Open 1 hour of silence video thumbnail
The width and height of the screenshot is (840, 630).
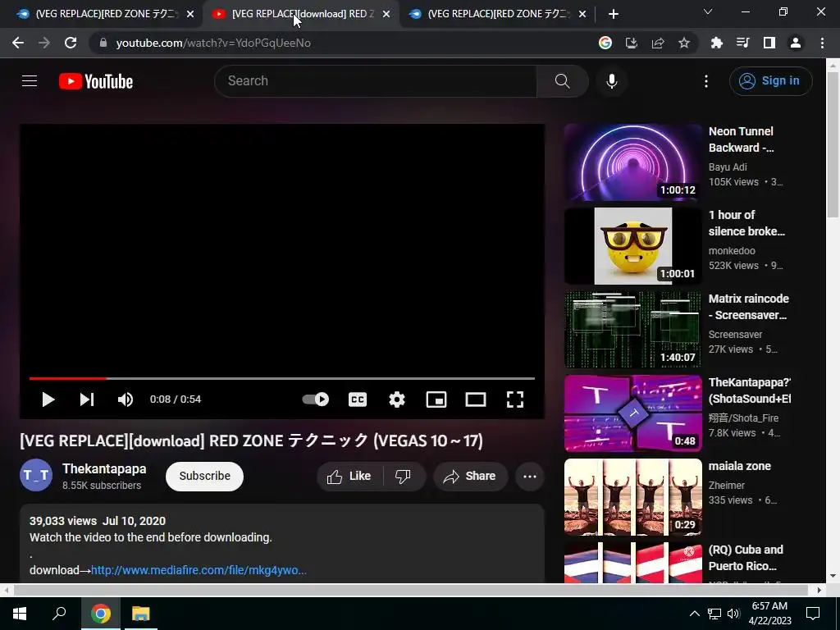point(632,246)
